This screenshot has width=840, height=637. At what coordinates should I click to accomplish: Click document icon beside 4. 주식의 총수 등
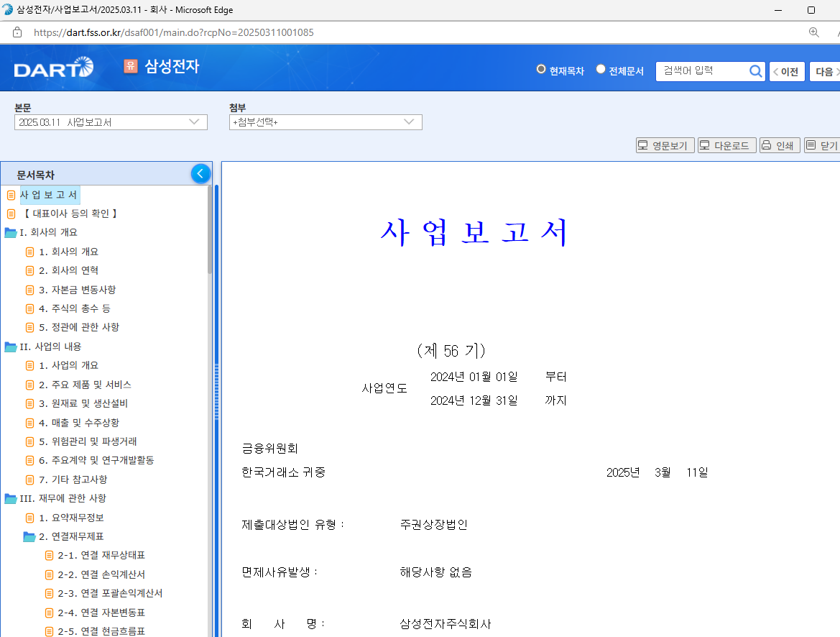(x=30, y=309)
